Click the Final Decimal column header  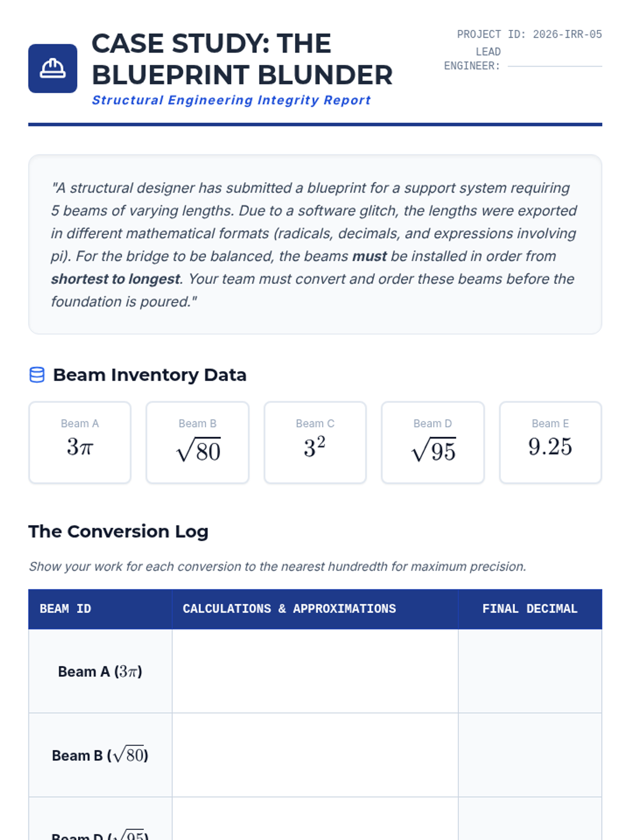coord(530,609)
